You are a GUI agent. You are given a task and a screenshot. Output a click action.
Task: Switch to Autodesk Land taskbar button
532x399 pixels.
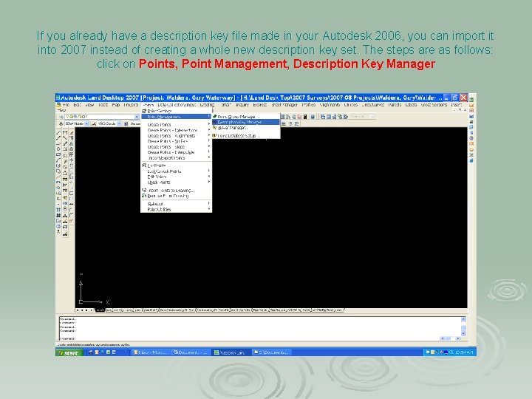(x=231, y=352)
